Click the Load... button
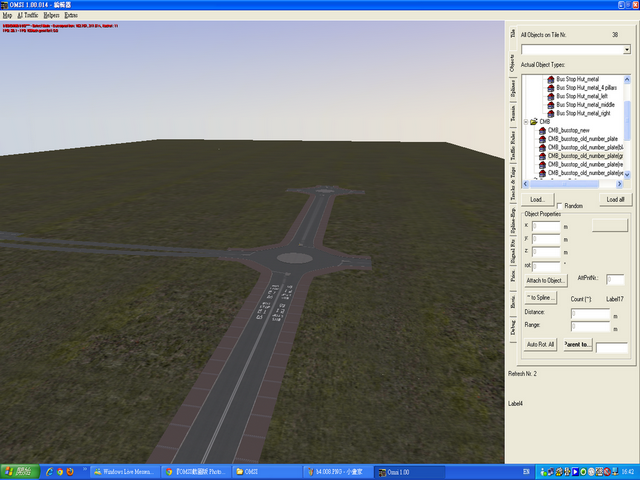 pyautogui.click(x=538, y=200)
